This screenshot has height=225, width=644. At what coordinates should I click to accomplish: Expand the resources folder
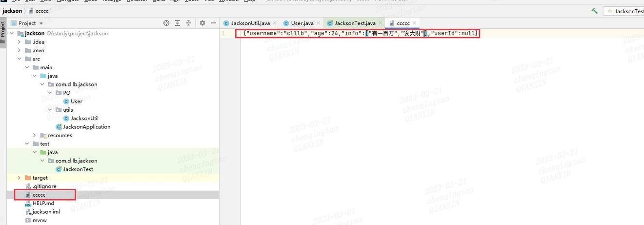pos(35,135)
